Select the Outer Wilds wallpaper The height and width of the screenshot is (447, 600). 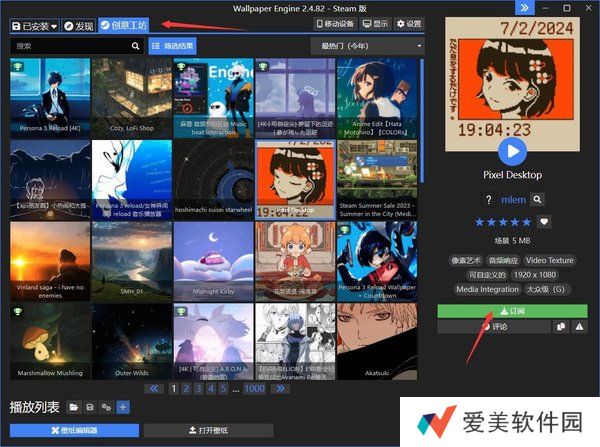[x=132, y=342]
